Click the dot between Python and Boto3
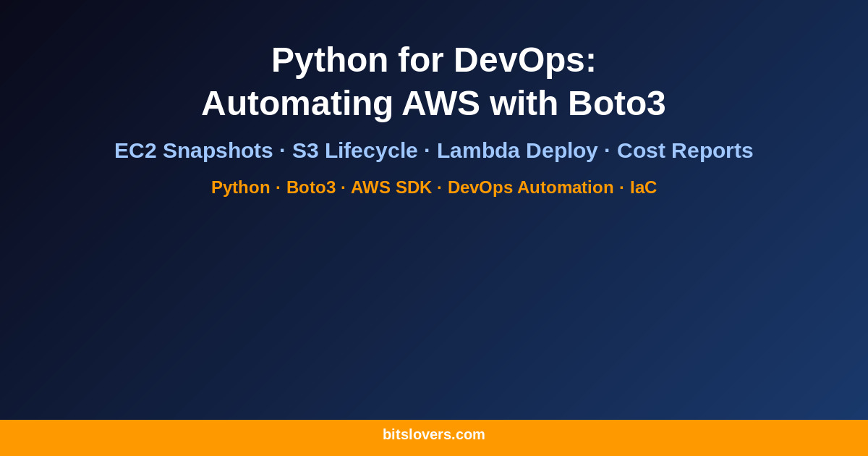This screenshot has height=456, width=868. (x=277, y=187)
